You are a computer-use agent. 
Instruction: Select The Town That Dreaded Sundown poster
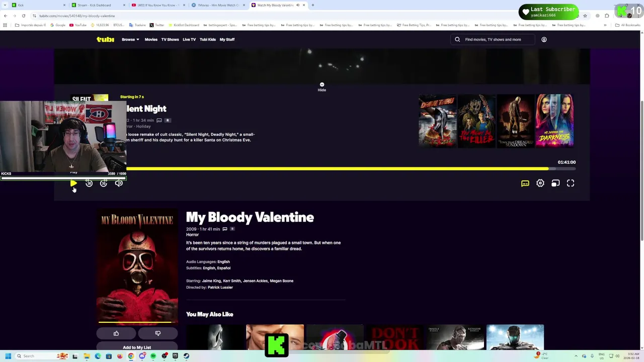[515, 120]
